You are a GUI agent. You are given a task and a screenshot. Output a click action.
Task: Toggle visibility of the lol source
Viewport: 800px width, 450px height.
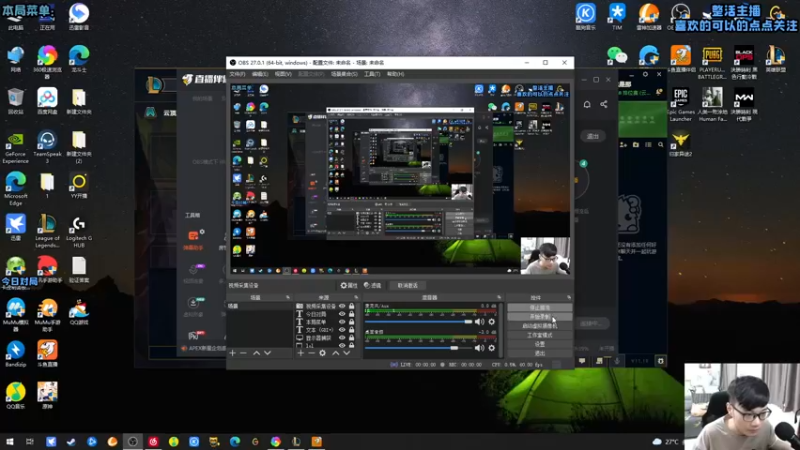tap(342, 345)
